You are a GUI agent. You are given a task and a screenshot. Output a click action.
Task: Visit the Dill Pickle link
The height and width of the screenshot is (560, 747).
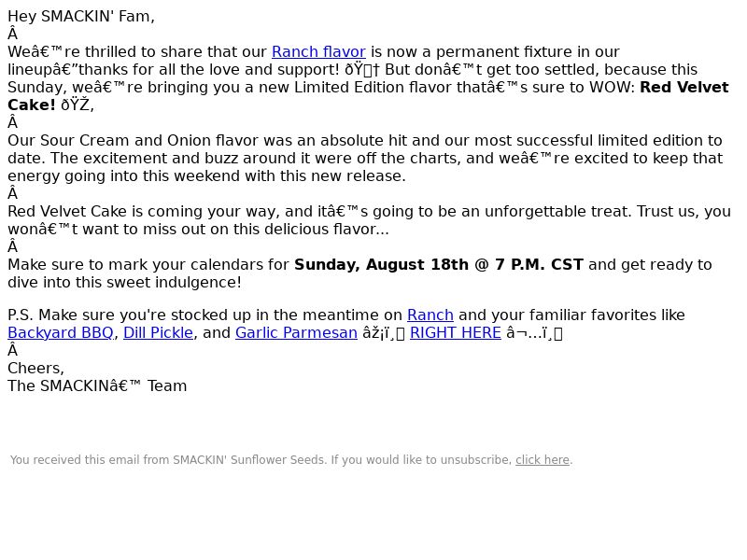point(158,333)
